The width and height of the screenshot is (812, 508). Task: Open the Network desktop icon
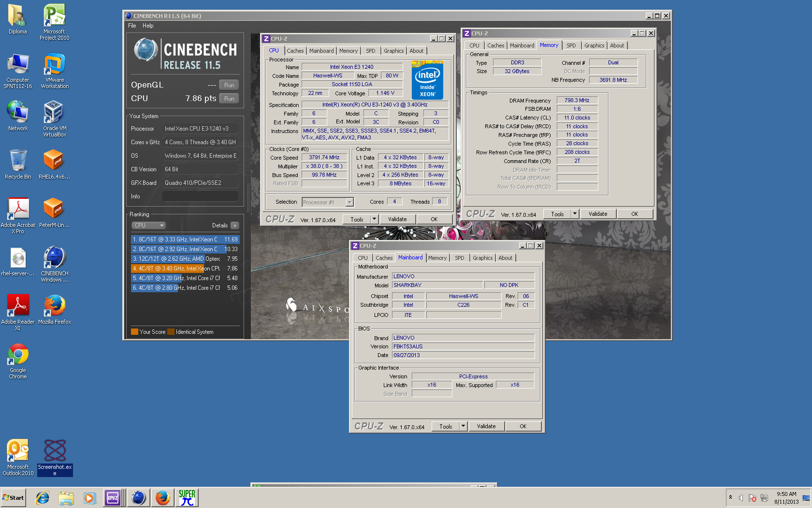18,115
